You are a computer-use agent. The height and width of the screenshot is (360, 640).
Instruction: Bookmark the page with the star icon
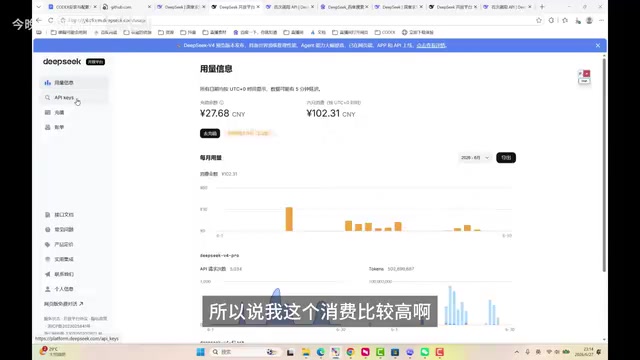pos(539,20)
